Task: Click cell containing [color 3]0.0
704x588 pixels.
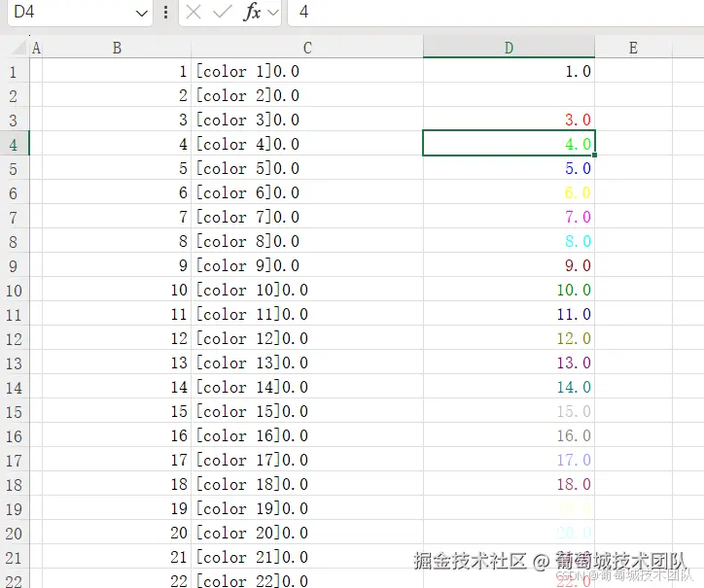Action: pos(307,120)
